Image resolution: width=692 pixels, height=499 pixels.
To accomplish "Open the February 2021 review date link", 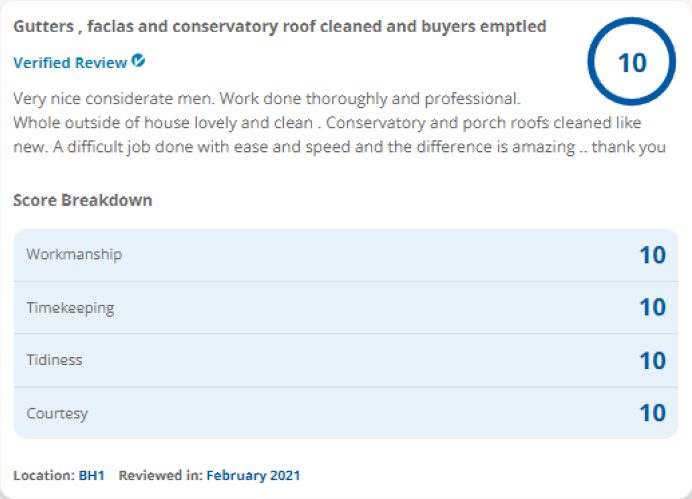I will [253, 475].
